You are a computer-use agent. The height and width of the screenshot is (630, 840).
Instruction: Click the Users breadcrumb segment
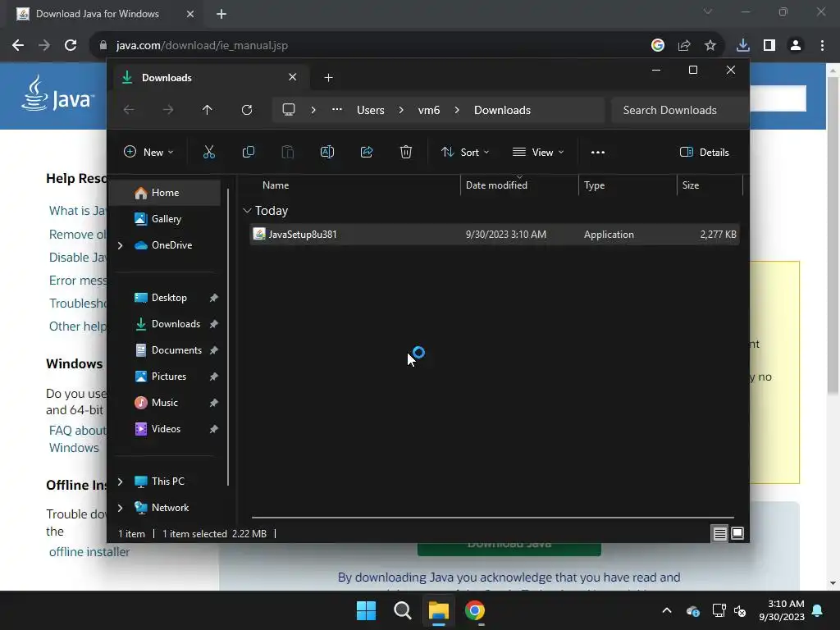pyautogui.click(x=371, y=110)
